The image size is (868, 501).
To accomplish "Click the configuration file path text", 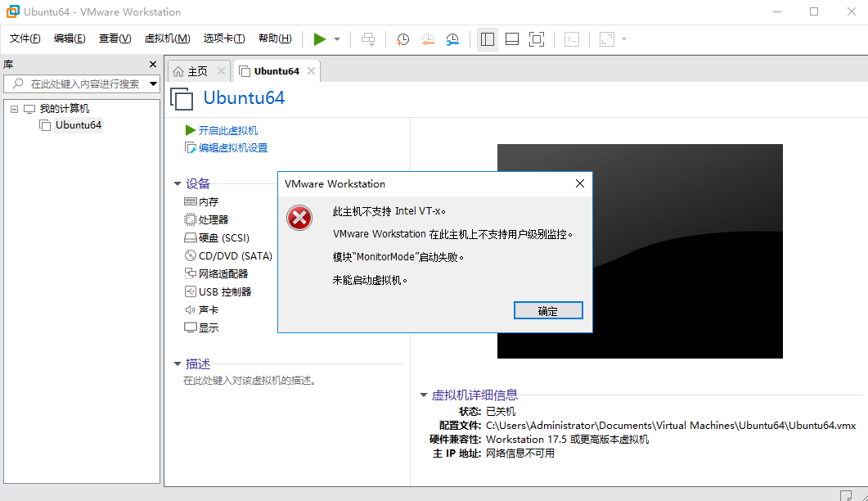I will coord(670,426).
